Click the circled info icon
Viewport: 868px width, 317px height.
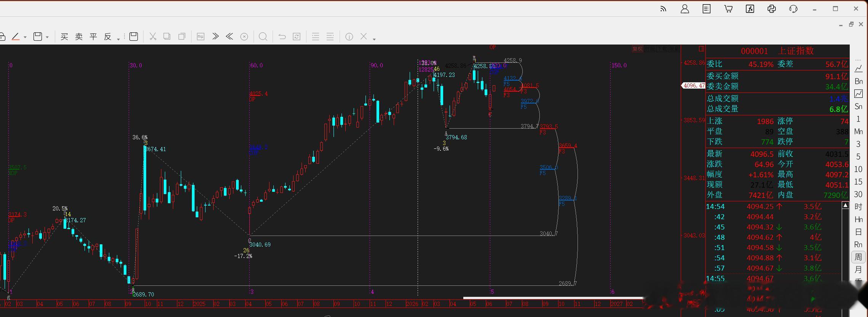coord(349,37)
